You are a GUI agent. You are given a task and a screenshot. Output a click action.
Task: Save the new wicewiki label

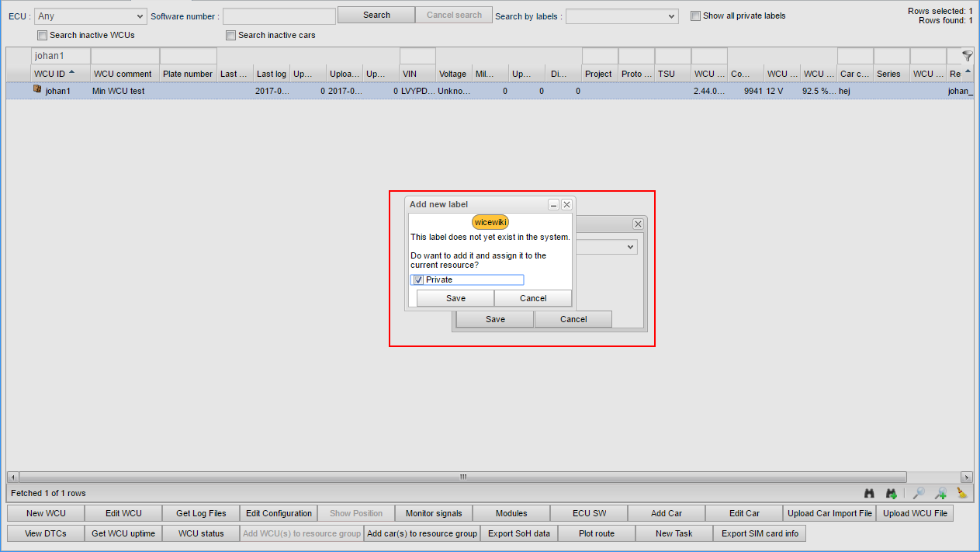pyautogui.click(x=455, y=298)
